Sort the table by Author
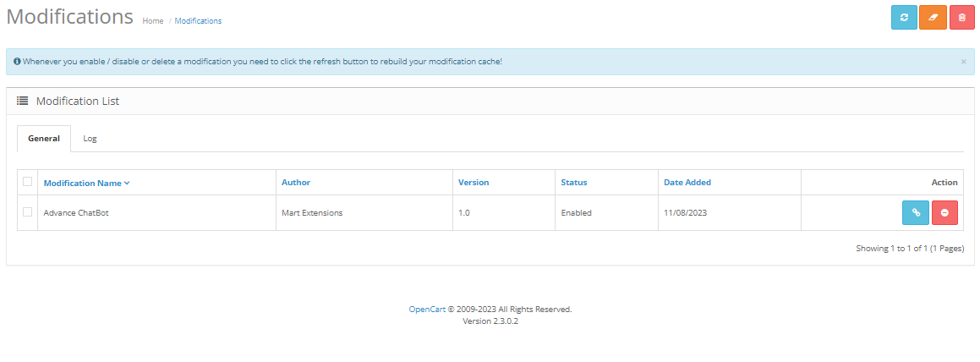The image size is (980, 362). point(296,183)
